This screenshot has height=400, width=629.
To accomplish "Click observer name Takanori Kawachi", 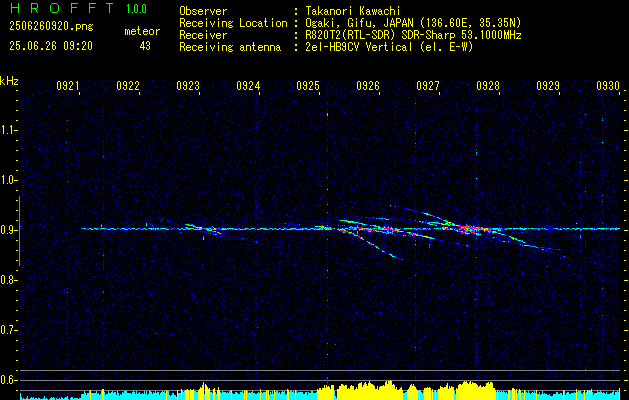I will click(353, 11).
